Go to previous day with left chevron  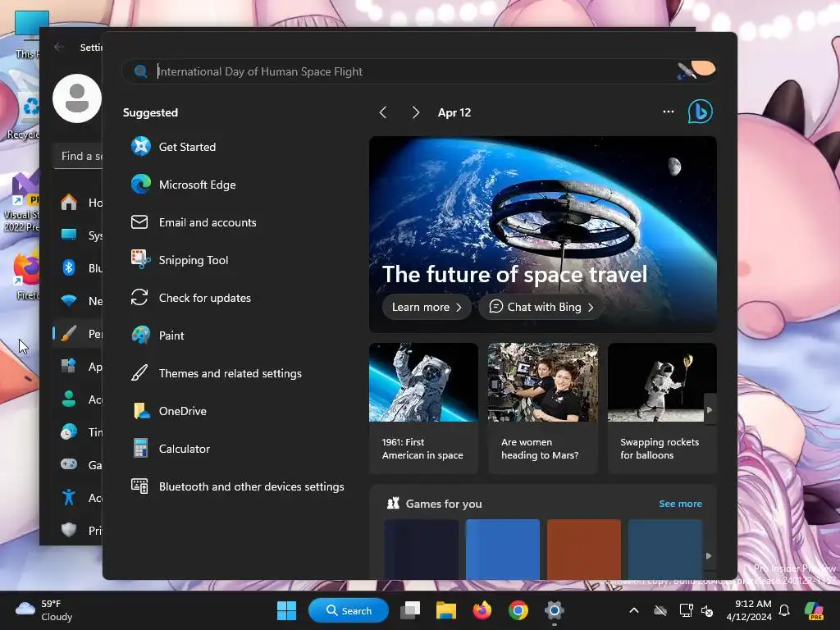click(382, 112)
